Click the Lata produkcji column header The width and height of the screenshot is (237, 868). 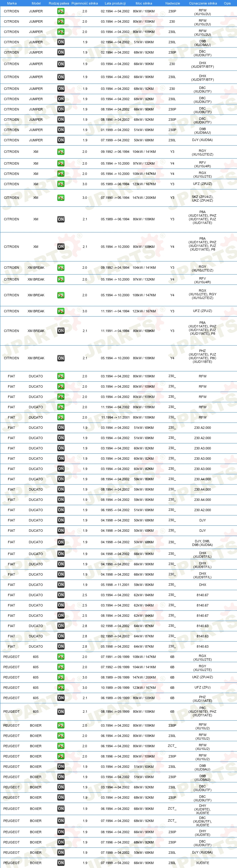[115, 3]
